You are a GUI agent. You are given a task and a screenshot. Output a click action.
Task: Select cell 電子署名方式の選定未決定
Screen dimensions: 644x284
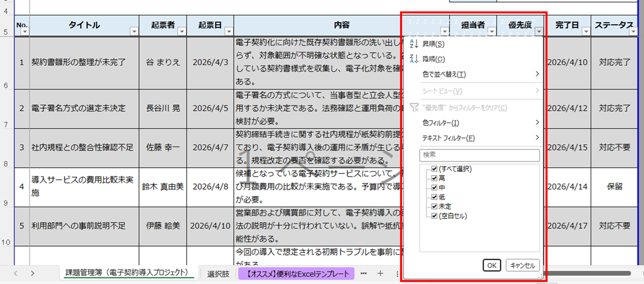point(84,109)
